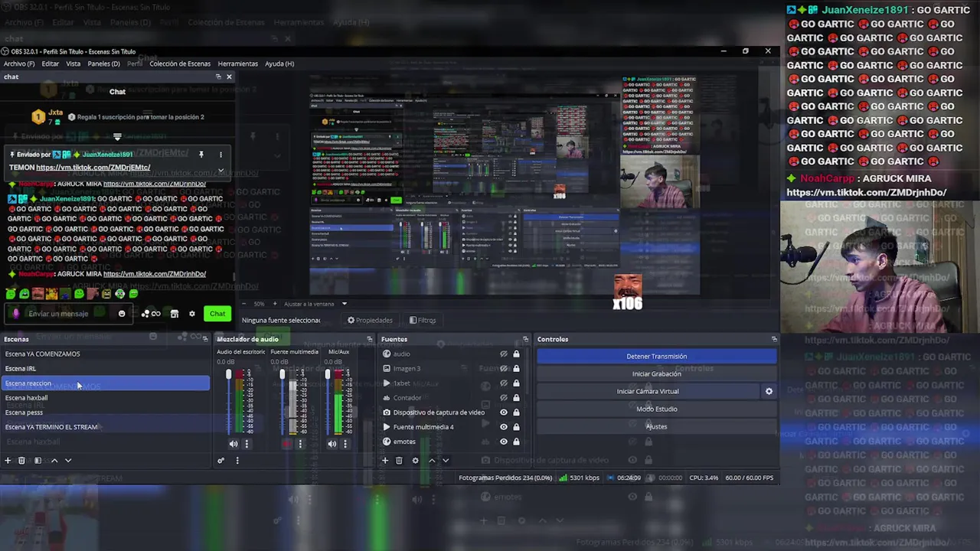Add a new scene with the Escenas plus icon
This screenshot has height=551, width=980.
coord(8,461)
